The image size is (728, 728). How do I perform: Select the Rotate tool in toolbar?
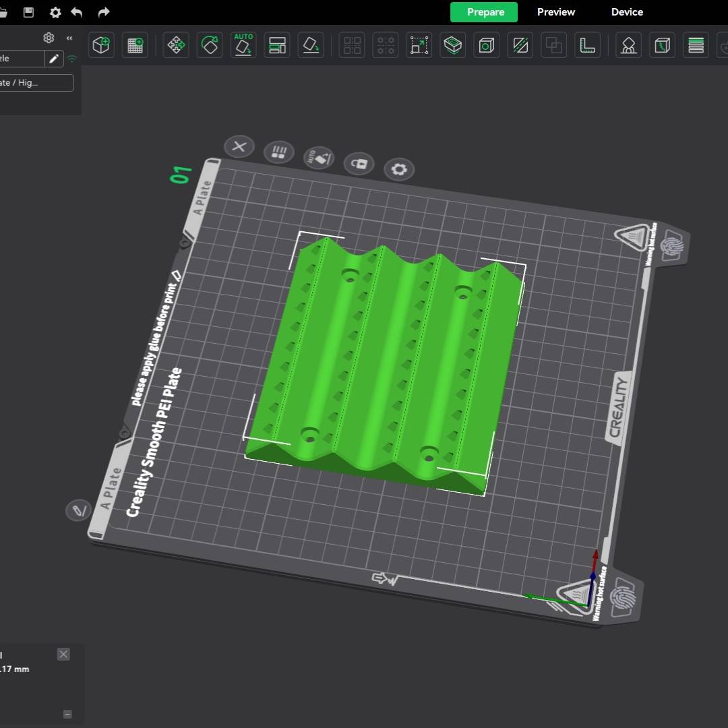tap(210, 45)
